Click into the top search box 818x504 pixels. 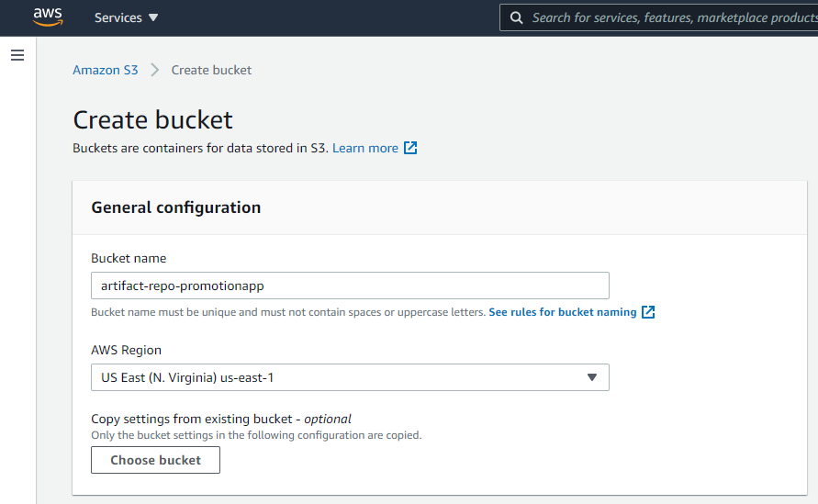point(658,17)
